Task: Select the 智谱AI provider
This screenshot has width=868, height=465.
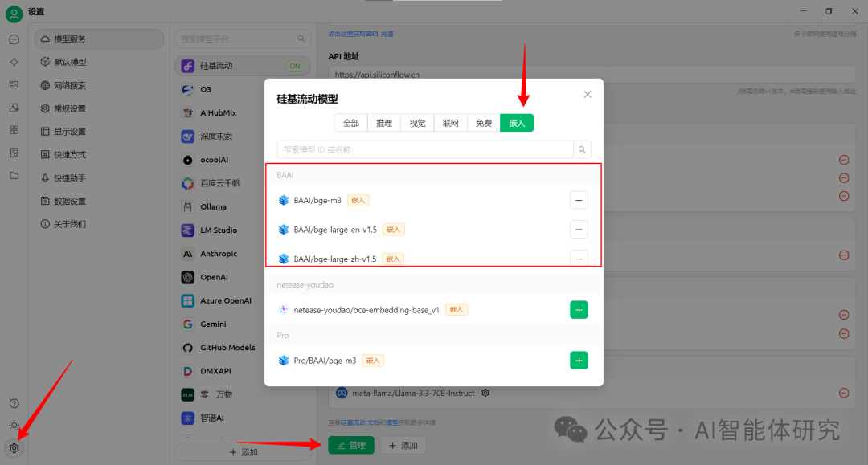Action: point(243,418)
